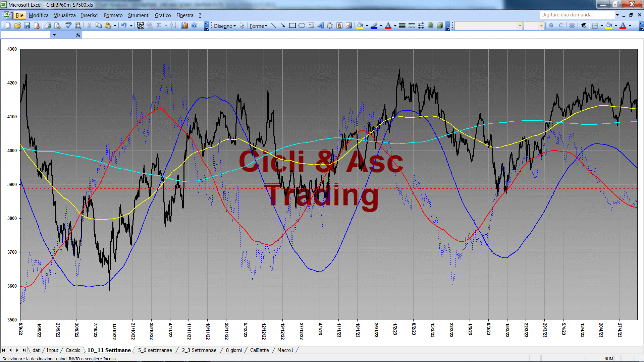Insert a text box from the drawing toolbar
The height and width of the screenshot is (362, 644).
[x=311, y=25]
